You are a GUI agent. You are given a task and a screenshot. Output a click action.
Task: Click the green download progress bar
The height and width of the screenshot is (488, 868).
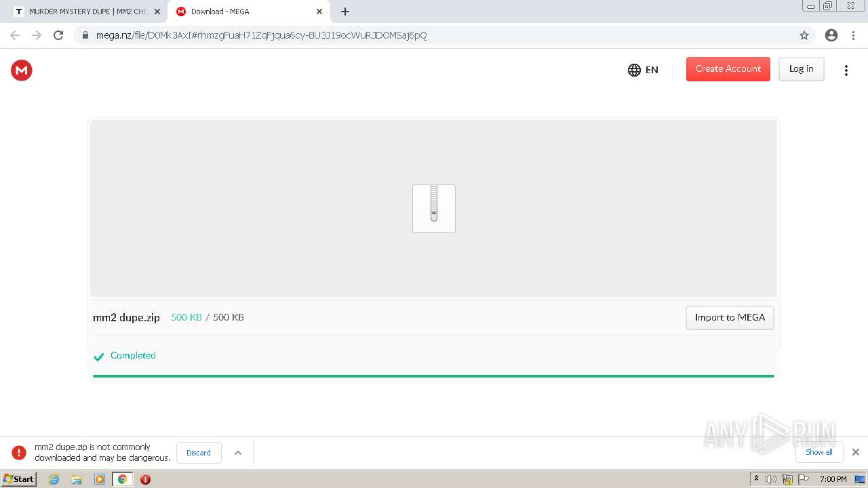(433, 375)
